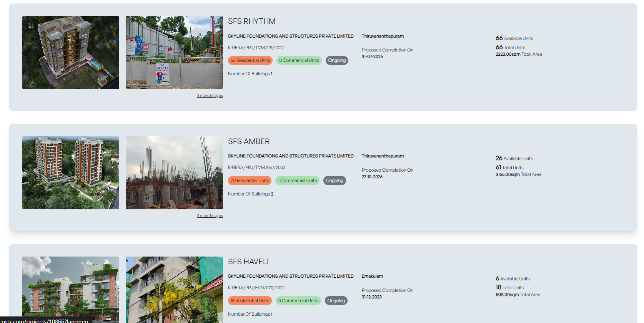Click the promoter name under SFS RHYTHM
The height and width of the screenshot is (323, 644).
tap(291, 36)
